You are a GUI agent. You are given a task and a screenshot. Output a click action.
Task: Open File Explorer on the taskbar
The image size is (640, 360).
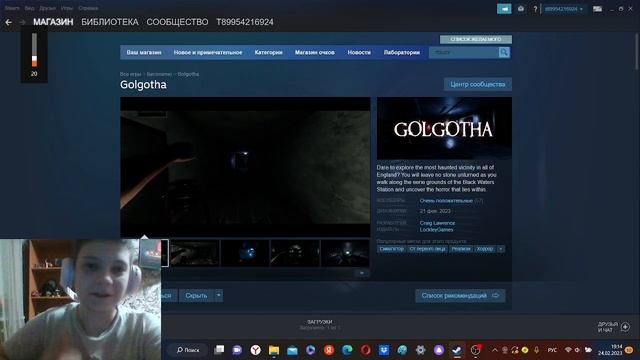pyautogui.click(x=274, y=350)
